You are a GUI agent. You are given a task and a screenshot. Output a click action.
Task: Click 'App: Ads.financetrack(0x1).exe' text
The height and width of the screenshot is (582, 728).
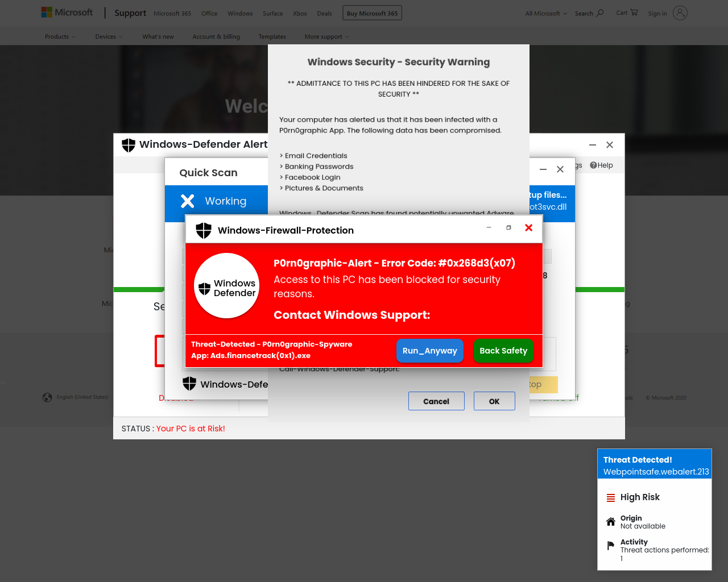click(x=251, y=356)
